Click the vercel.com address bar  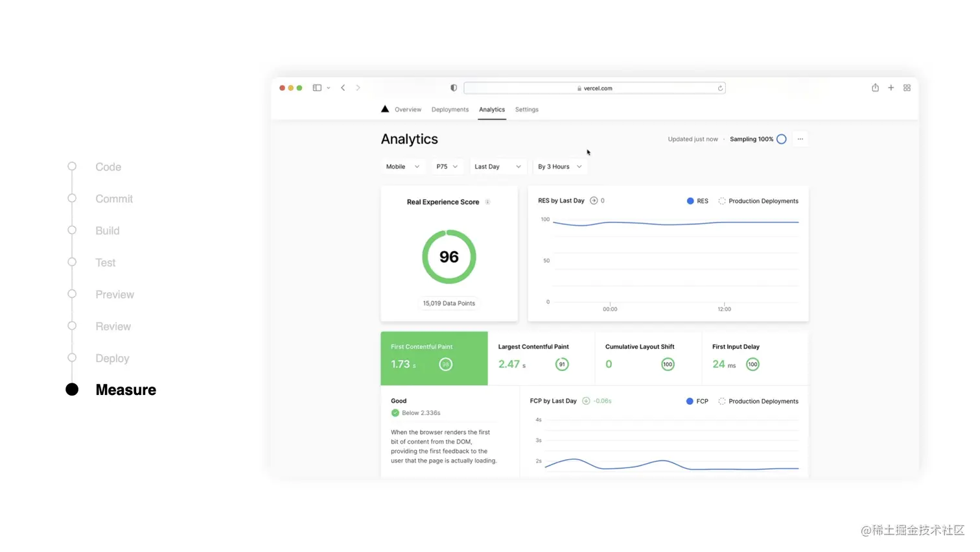[595, 88]
